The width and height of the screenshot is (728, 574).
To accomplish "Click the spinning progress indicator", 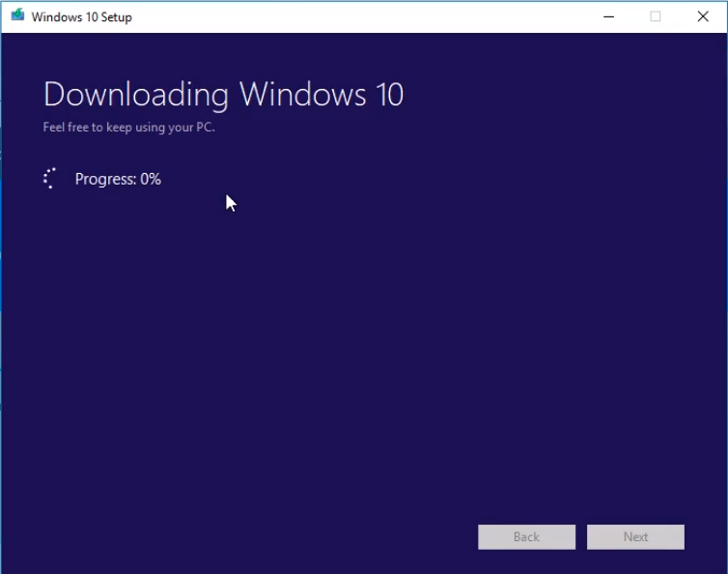I will pyautogui.click(x=50, y=179).
